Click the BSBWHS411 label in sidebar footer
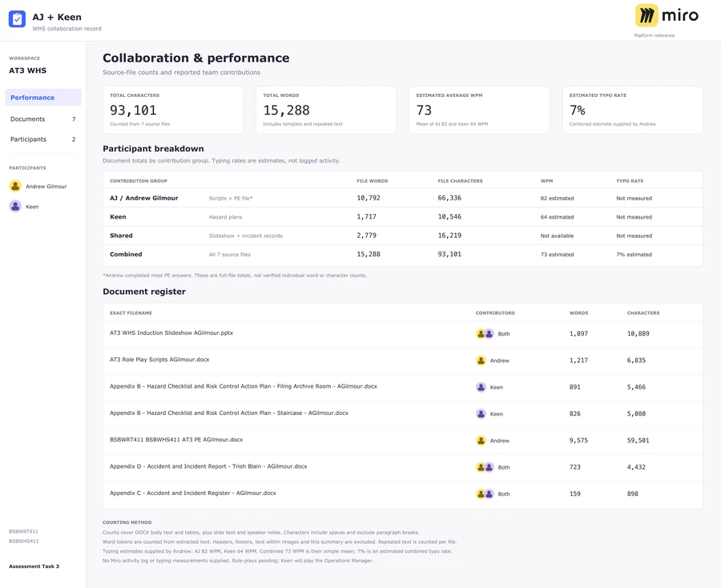Image resolution: width=721 pixels, height=588 pixels. point(23,541)
